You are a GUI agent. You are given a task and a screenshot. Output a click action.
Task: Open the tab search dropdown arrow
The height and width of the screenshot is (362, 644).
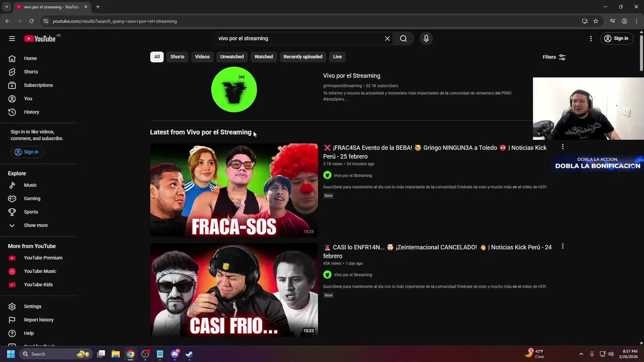click(x=7, y=7)
